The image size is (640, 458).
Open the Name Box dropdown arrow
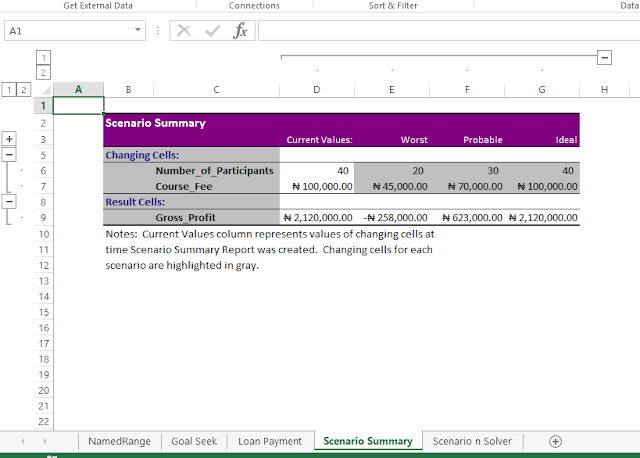138,30
